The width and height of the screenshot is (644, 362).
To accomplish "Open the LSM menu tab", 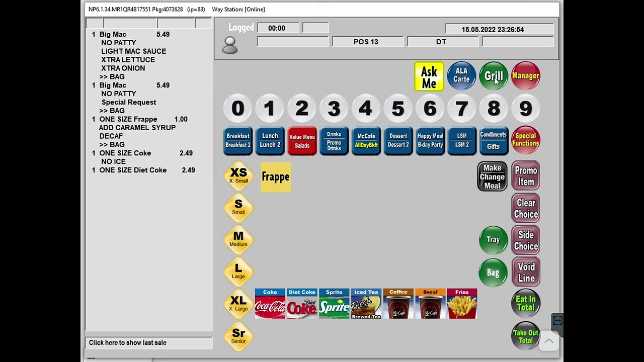I will point(462,141).
